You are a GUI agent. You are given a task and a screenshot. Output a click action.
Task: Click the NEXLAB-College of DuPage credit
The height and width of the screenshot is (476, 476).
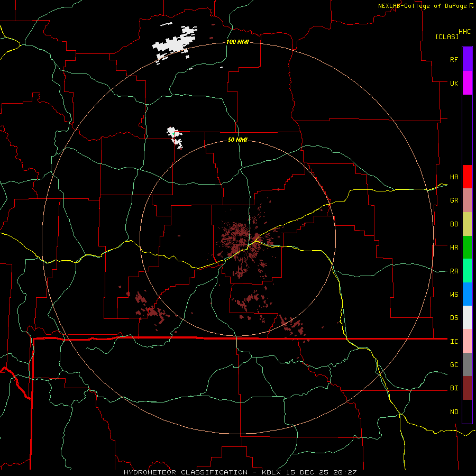click(x=422, y=6)
